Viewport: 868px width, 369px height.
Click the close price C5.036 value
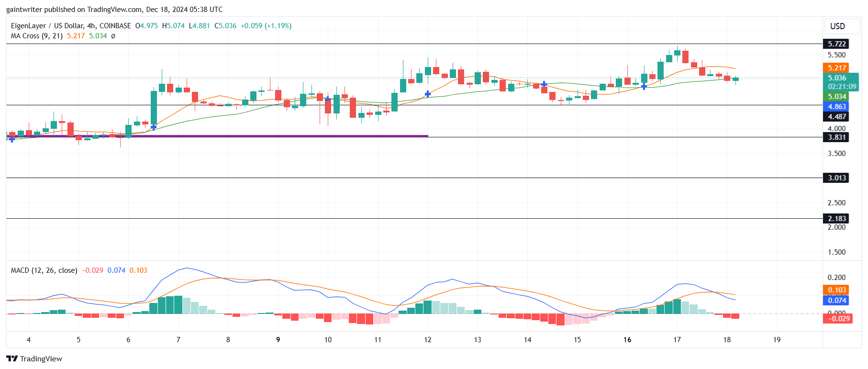225,26
